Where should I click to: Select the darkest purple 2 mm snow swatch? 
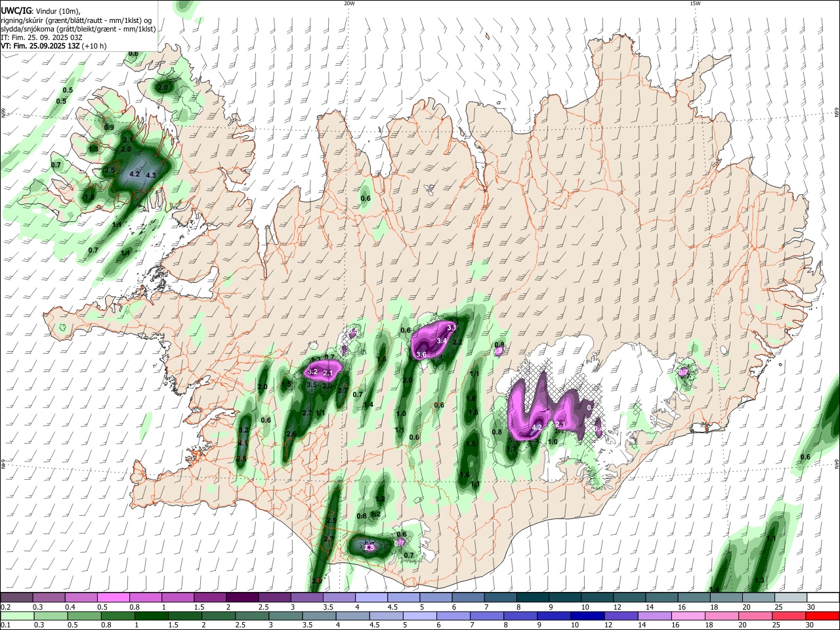pyautogui.click(x=242, y=597)
